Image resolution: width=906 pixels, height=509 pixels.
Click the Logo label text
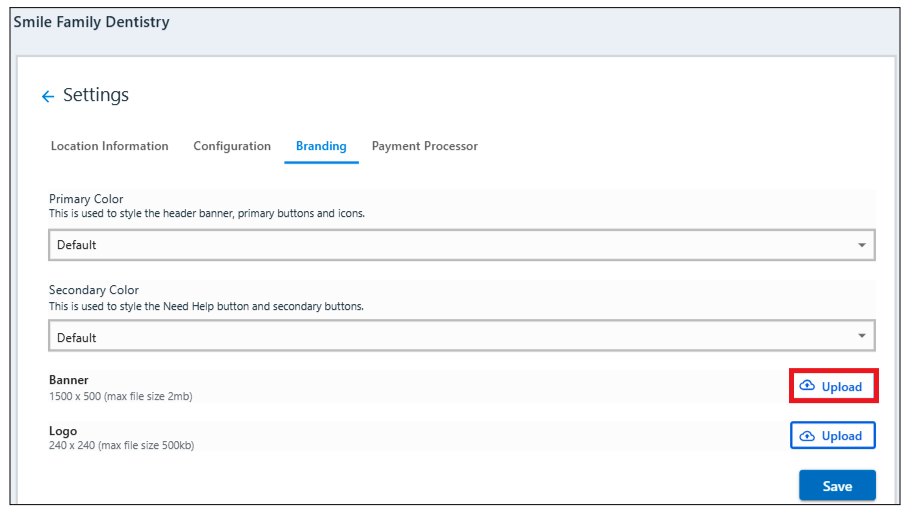coord(63,431)
